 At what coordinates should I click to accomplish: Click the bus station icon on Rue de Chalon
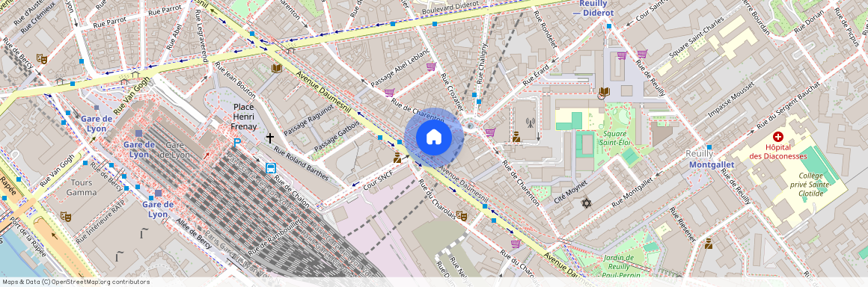271,167
